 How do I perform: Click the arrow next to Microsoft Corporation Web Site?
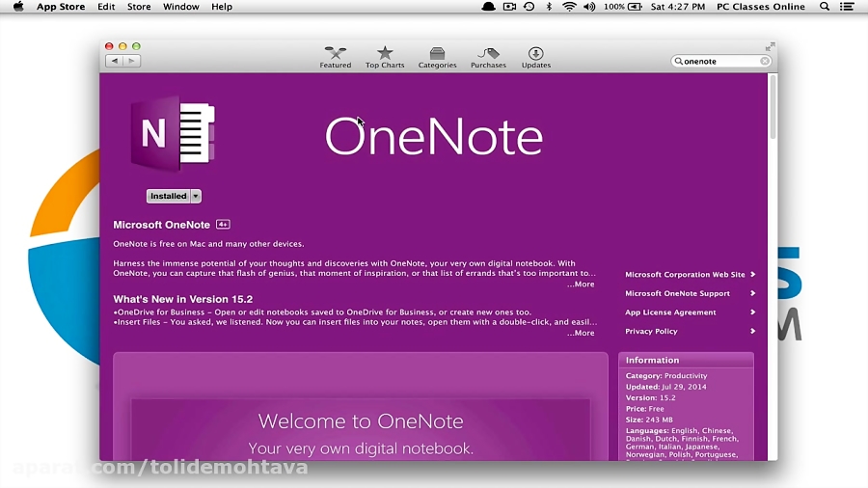753,275
